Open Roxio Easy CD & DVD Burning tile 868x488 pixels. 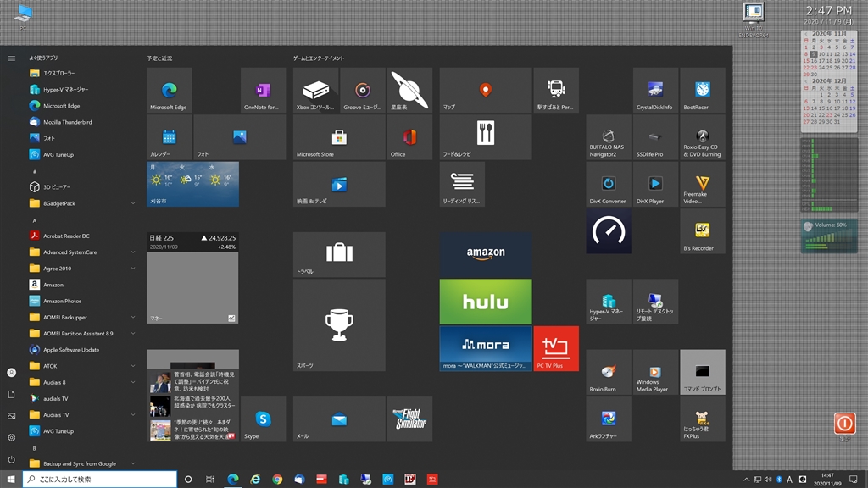[703, 137]
